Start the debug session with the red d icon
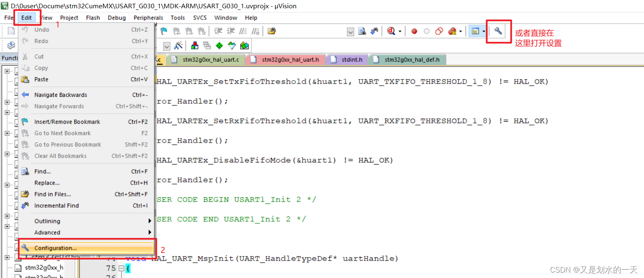The image size is (644, 278). tap(391, 31)
